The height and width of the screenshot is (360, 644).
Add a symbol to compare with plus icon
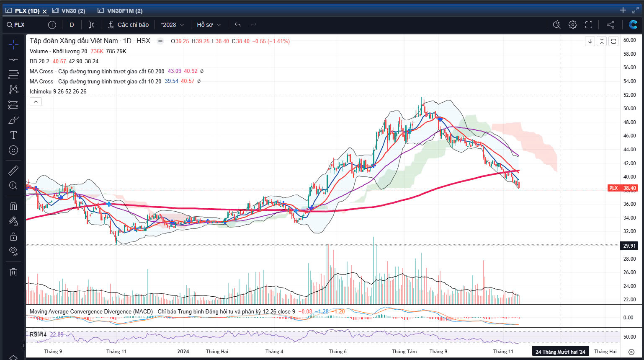(x=52, y=25)
